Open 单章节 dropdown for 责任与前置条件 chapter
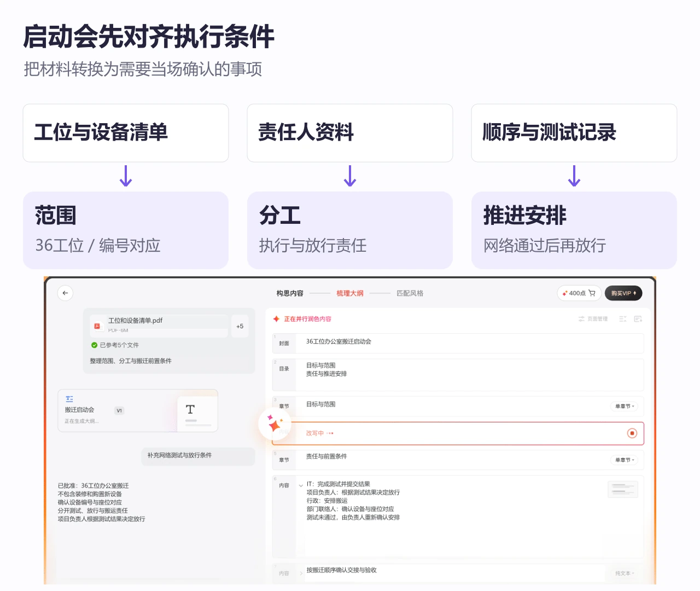This screenshot has height=591, width=700. [x=625, y=460]
